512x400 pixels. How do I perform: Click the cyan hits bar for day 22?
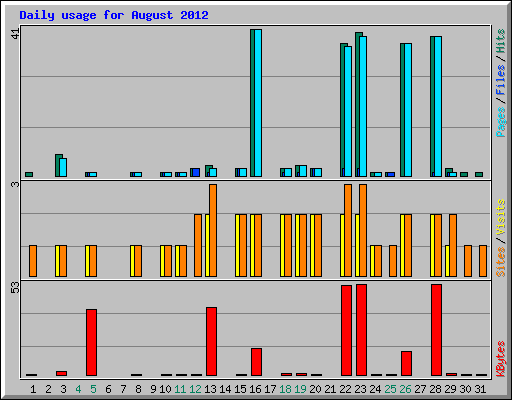pyautogui.click(x=348, y=111)
